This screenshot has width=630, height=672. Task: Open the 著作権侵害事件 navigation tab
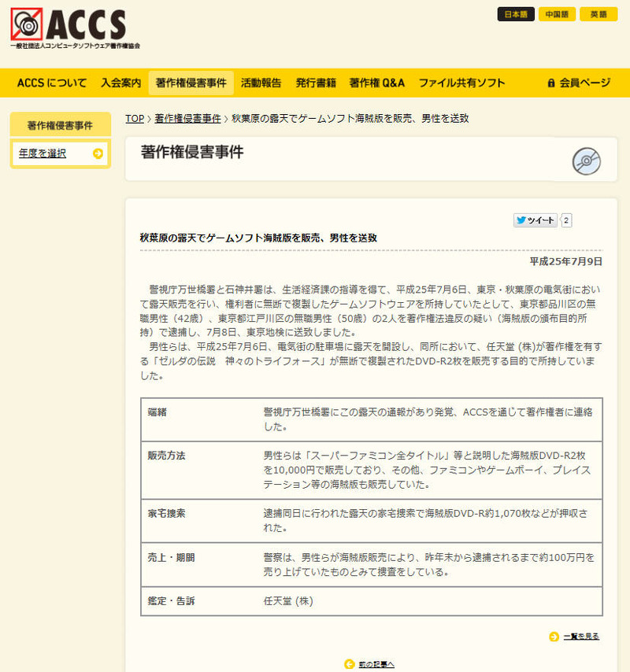191,83
